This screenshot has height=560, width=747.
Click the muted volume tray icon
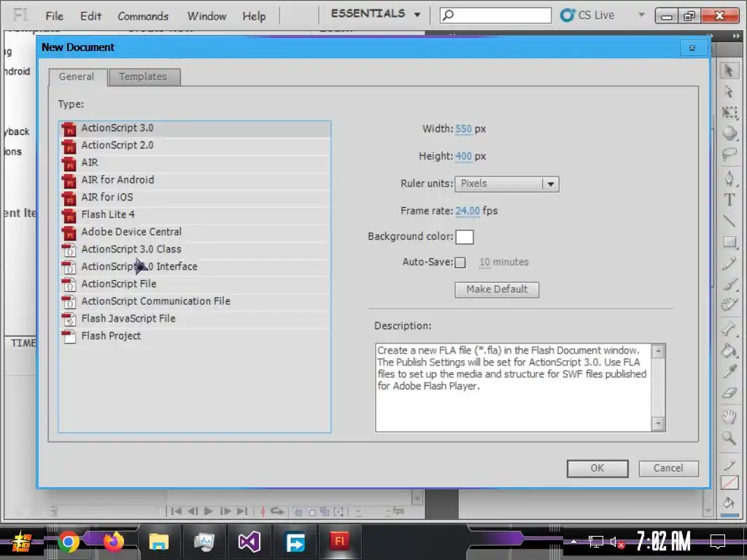[x=617, y=542]
